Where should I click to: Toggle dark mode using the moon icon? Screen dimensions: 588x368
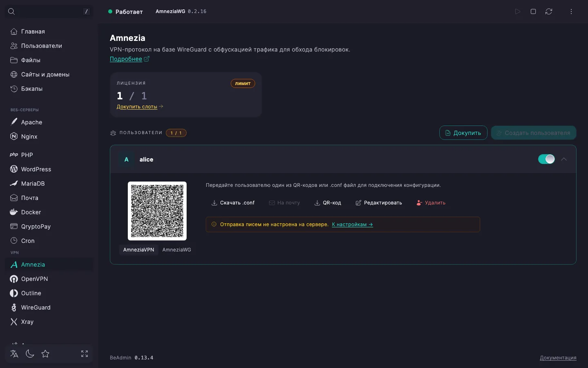click(x=30, y=354)
